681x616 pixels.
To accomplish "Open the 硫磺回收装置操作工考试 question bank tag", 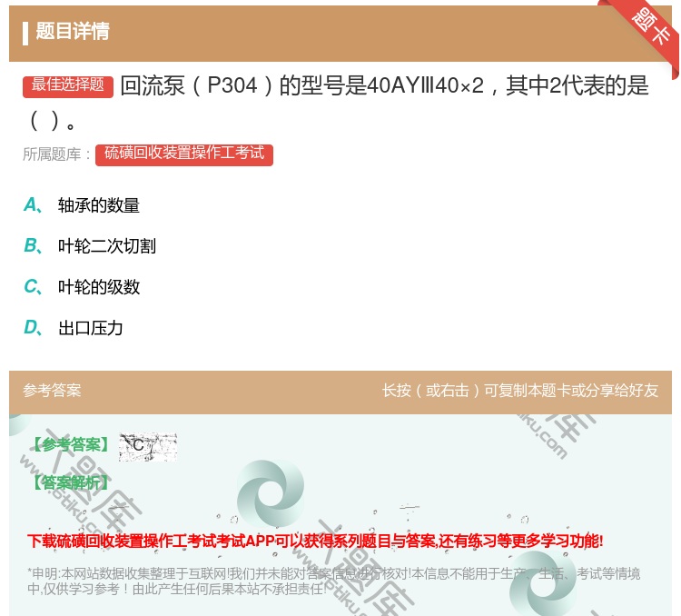I will 184,154.
